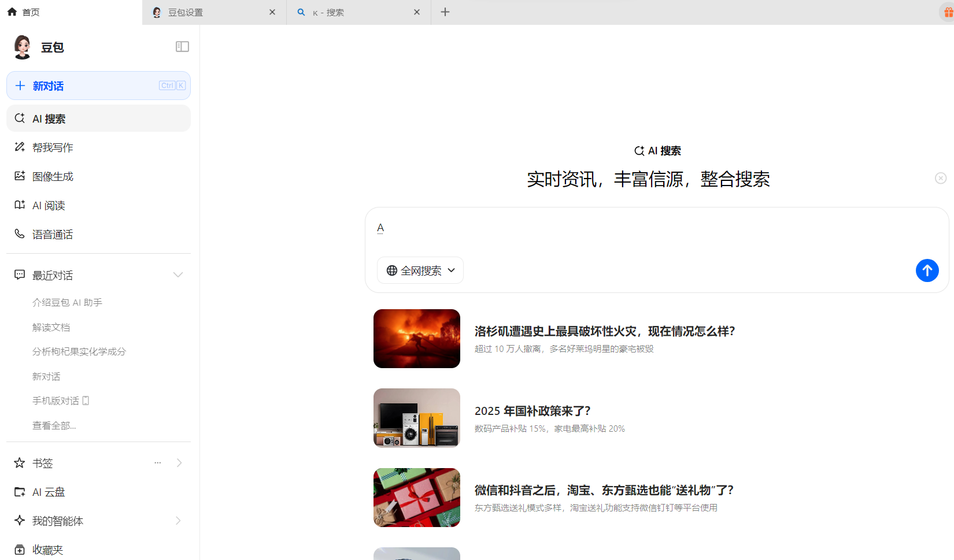Open the 解读文档 conversation

[x=51, y=327]
